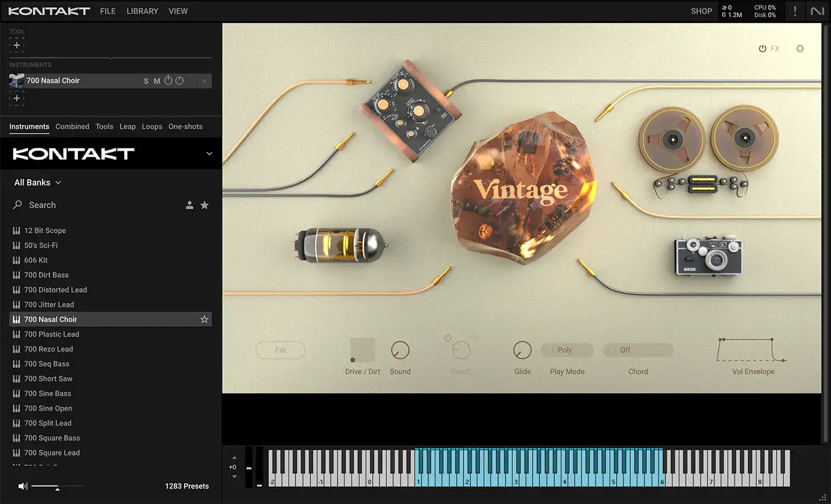Mute the 700 Nasal Choir instrument
Viewport: 831px width, 504px height.
pyautogui.click(x=157, y=81)
